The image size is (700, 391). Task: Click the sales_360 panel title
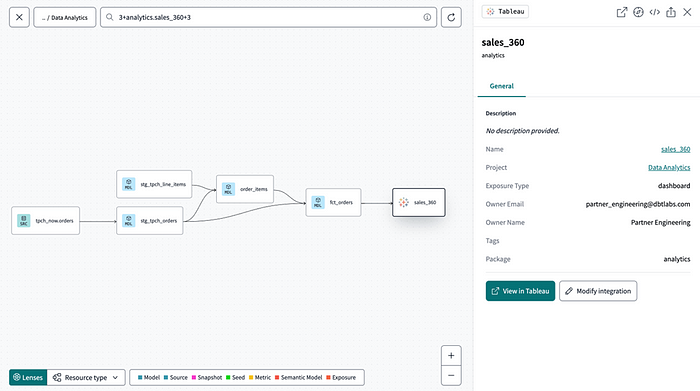coord(503,42)
